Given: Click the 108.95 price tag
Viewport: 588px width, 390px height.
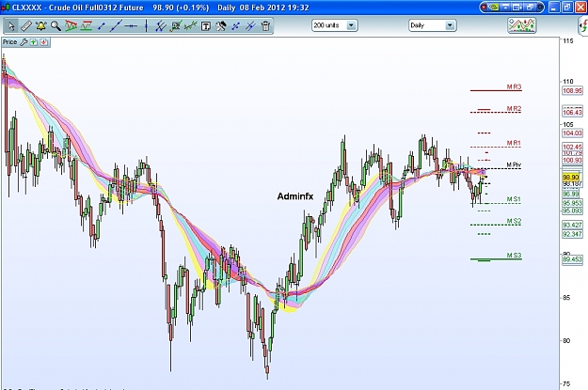Looking at the screenshot, I should click(x=572, y=90).
